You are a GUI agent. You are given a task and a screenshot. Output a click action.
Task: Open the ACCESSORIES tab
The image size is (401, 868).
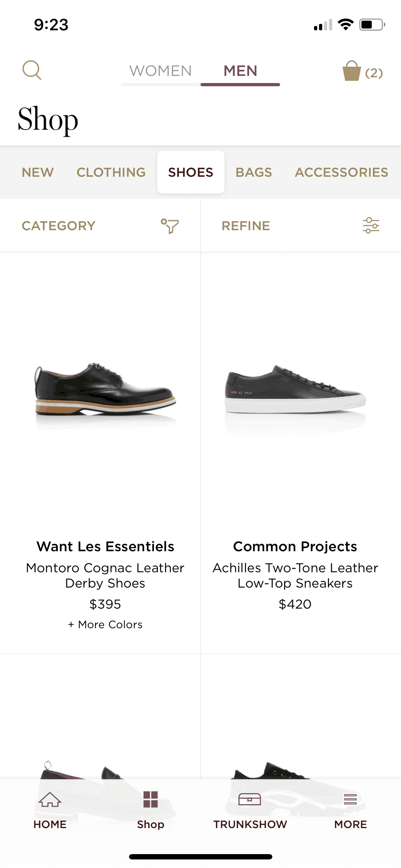pos(341,172)
